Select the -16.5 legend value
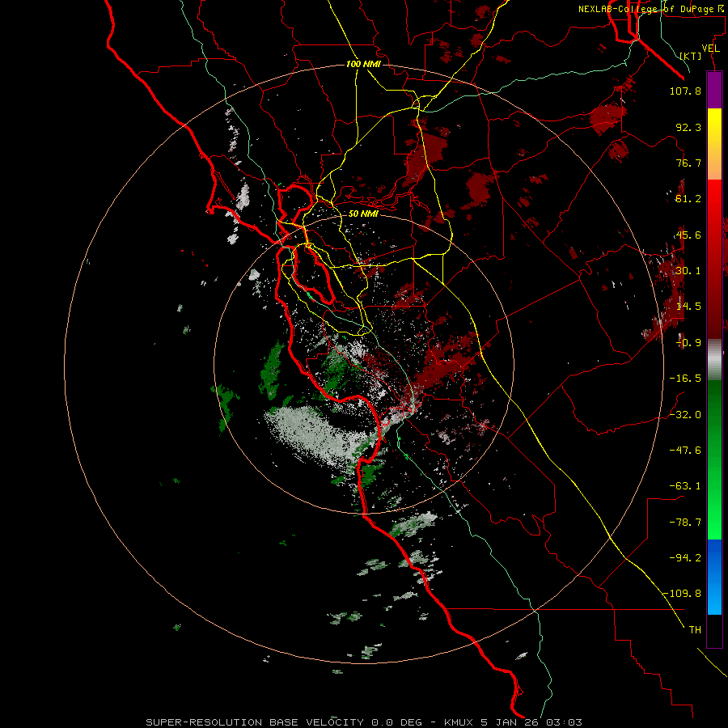 tap(685, 379)
